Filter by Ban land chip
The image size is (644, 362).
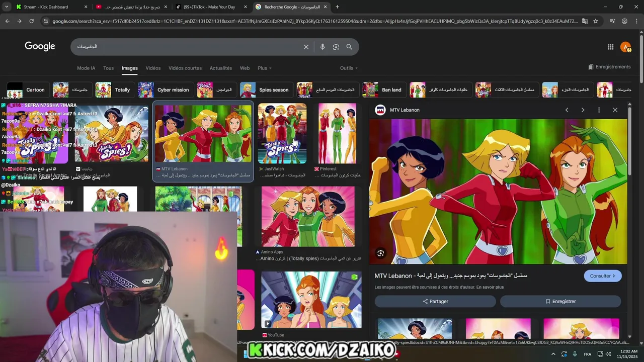coord(384,90)
